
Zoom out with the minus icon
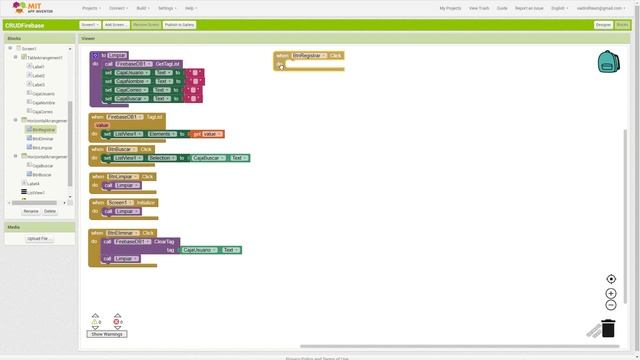[611, 305]
